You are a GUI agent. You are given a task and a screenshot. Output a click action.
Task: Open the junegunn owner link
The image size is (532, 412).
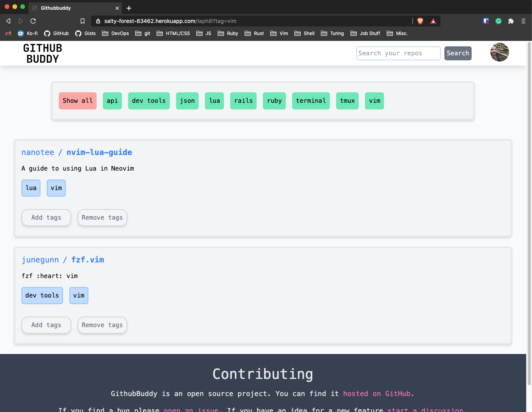[x=40, y=260]
